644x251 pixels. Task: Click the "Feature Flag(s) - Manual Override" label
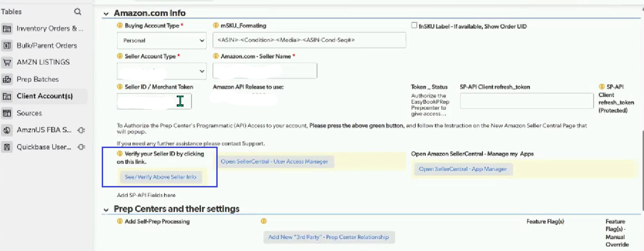tap(617, 233)
